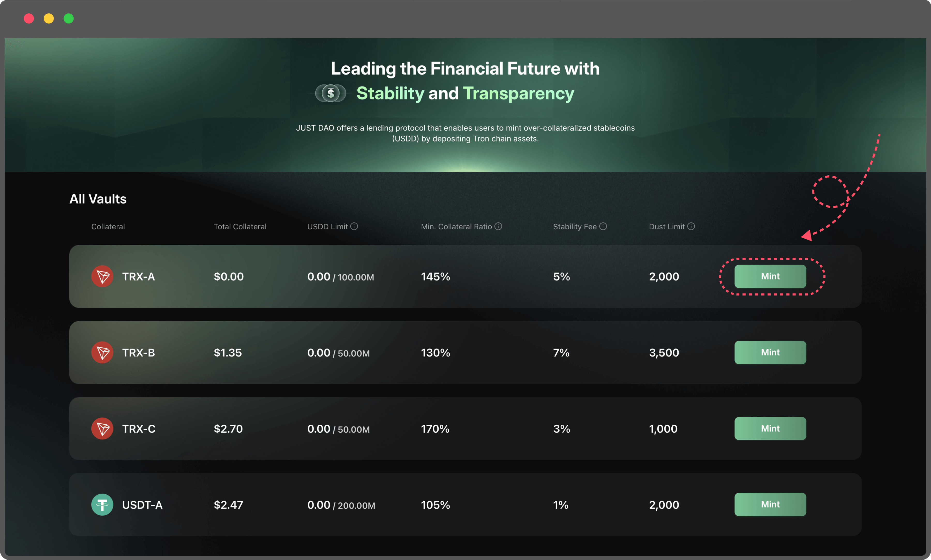
Task: Mint from the TRX-C vault
Action: click(x=770, y=428)
